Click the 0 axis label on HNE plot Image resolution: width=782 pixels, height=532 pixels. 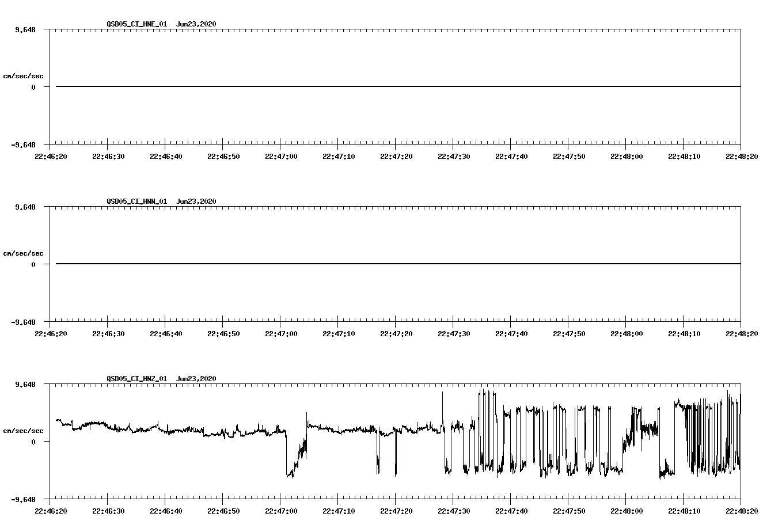pyautogui.click(x=33, y=87)
